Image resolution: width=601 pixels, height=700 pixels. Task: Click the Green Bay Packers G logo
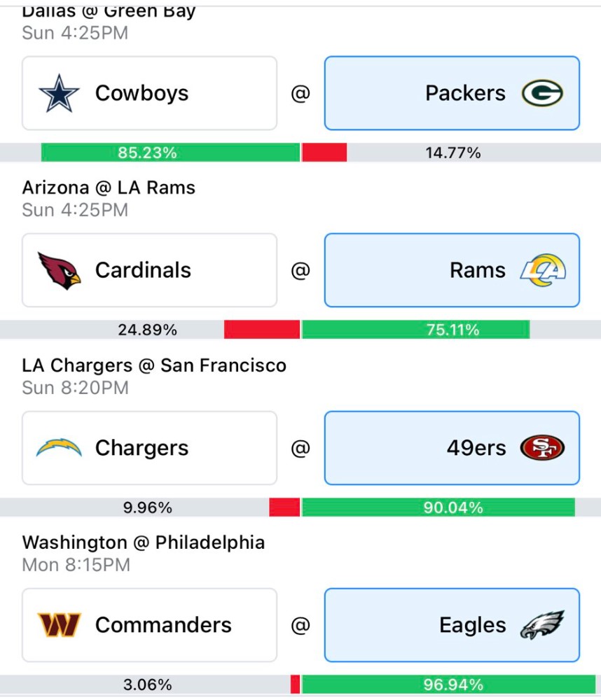coord(542,93)
